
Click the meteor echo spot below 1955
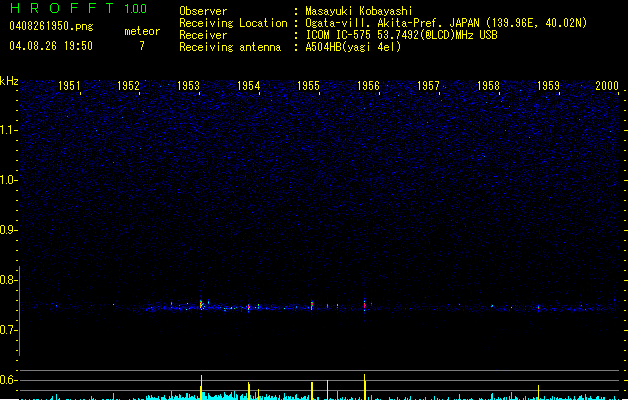[312, 305]
